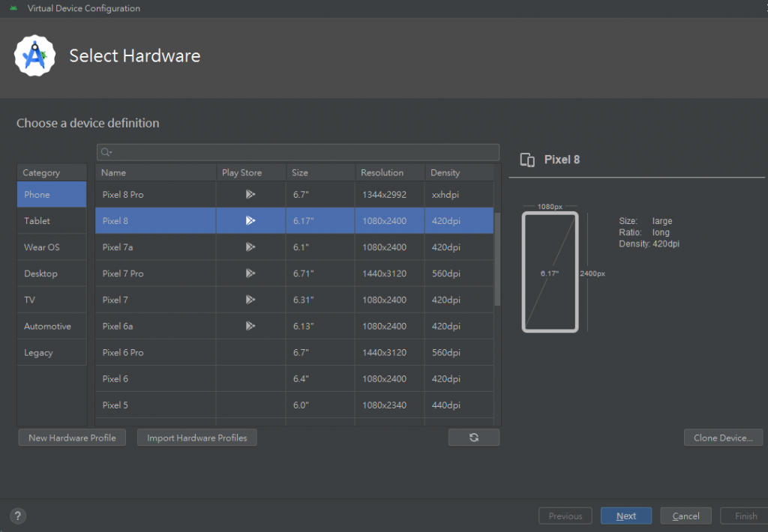Viewport: 768px width, 532px height.
Task: Click Play Store icon in Pixel 7 row
Action: (x=250, y=300)
